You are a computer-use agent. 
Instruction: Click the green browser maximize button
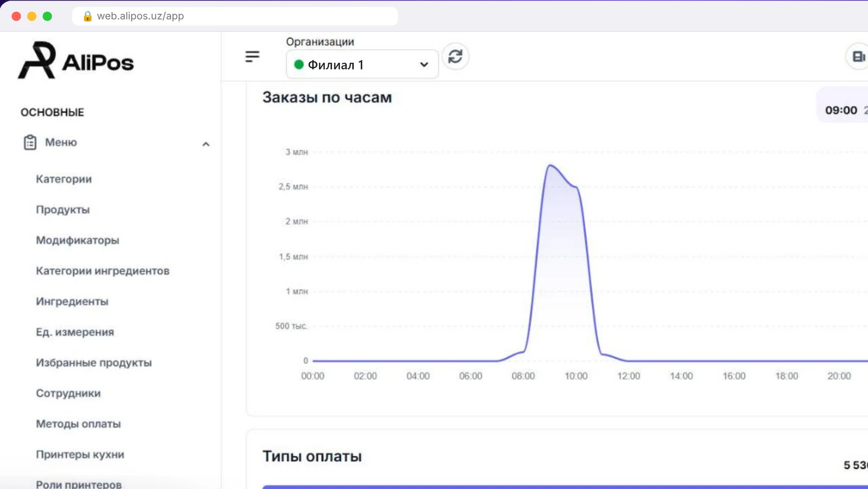pyautogui.click(x=47, y=16)
